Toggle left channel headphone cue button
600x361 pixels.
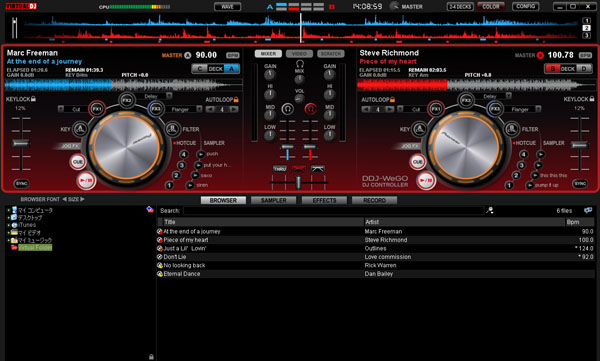point(288,109)
